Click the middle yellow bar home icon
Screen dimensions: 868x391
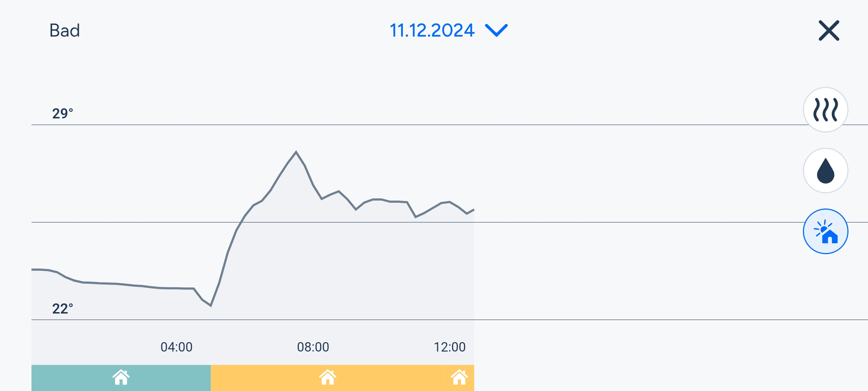(328, 377)
